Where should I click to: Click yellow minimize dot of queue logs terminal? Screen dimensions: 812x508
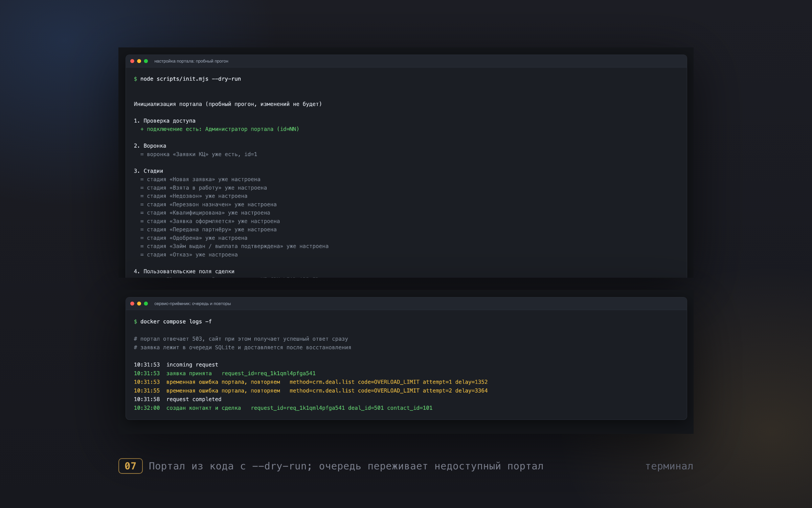(139, 304)
